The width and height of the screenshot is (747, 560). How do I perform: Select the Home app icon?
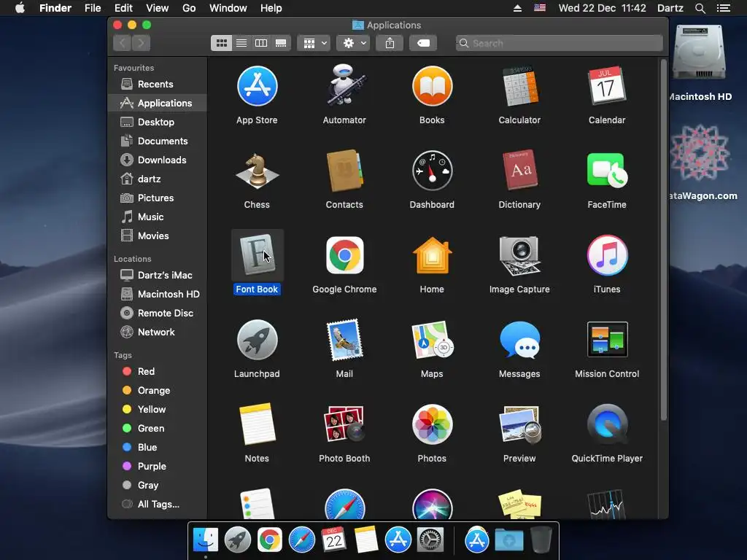pos(432,256)
